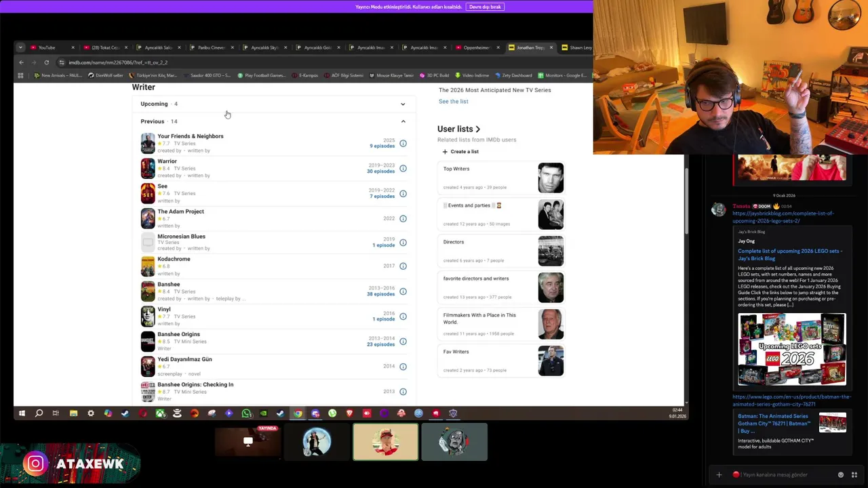
Task: Open '3D PC Build' bookmark
Action: [x=435, y=75]
